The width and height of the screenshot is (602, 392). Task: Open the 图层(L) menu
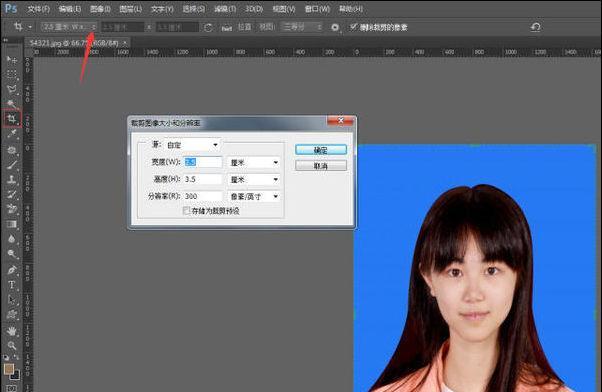(x=130, y=9)
